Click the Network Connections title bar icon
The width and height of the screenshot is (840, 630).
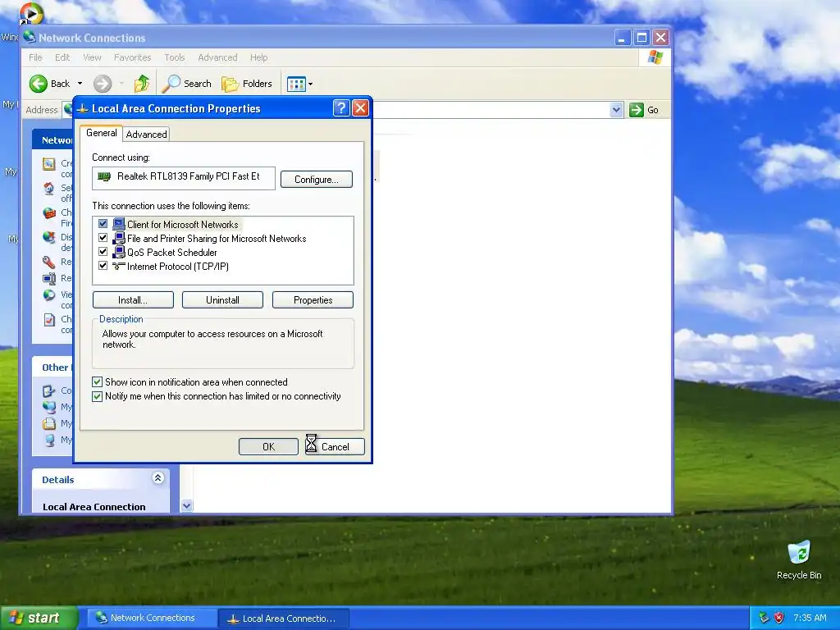pyautogui.click(x=30, y=37)
